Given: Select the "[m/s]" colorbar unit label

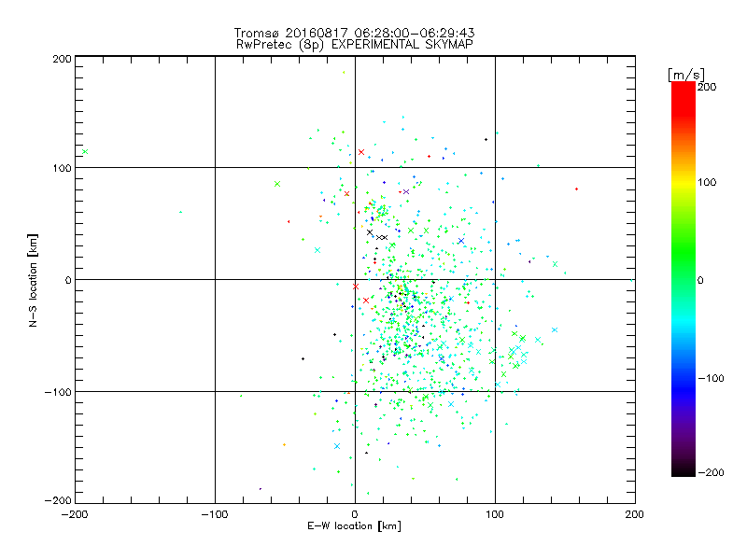Looking at the screenshot, I should (686, 75).
